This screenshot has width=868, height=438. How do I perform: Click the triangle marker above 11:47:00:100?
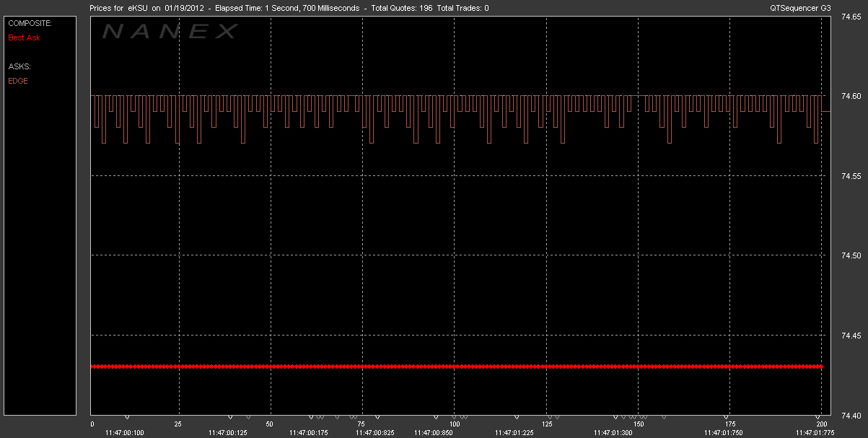pyautogui.click(x=127, y=417)
